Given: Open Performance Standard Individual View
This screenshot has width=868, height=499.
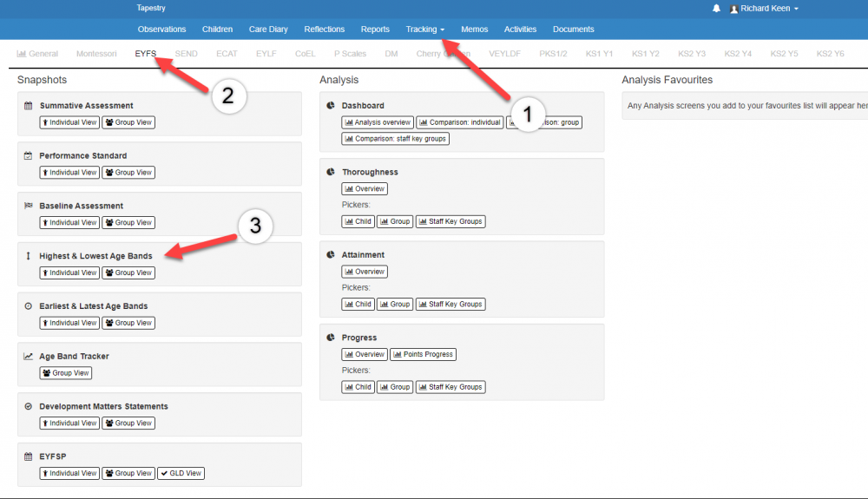Looking at the screenshot, I should (69, 173).
